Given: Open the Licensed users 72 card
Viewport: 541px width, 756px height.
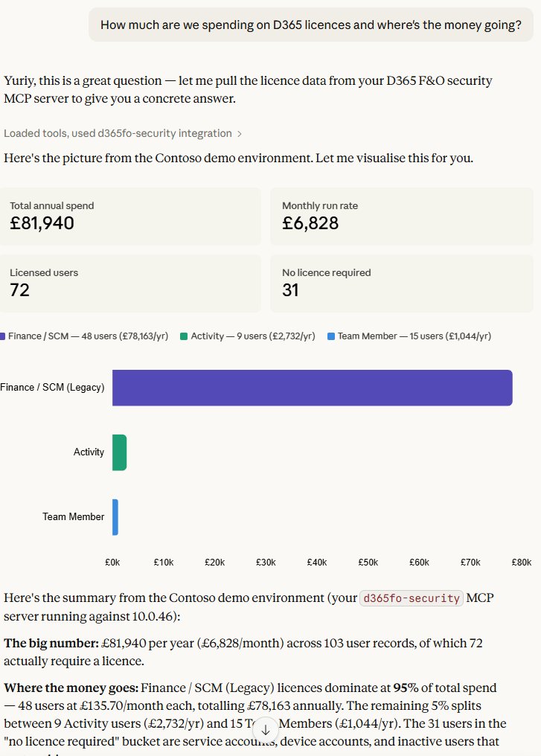Looking at the screenshot, I should [130, 283].
